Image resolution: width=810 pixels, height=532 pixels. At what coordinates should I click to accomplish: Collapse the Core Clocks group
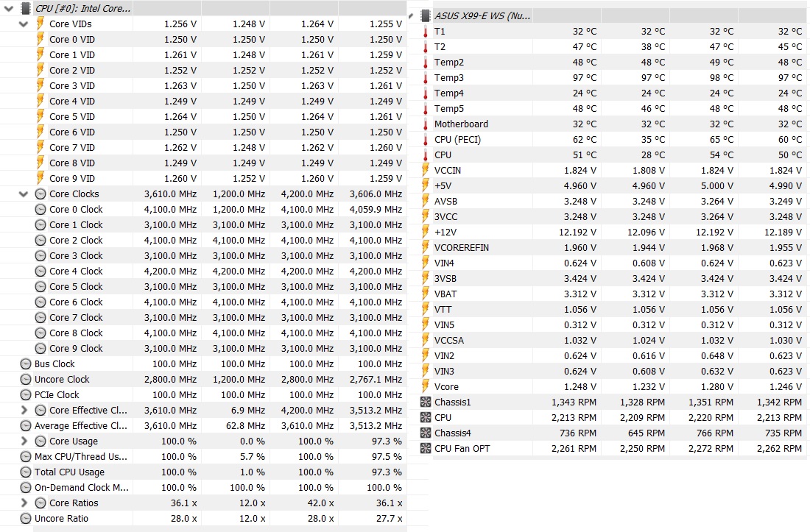pos(24,194)
